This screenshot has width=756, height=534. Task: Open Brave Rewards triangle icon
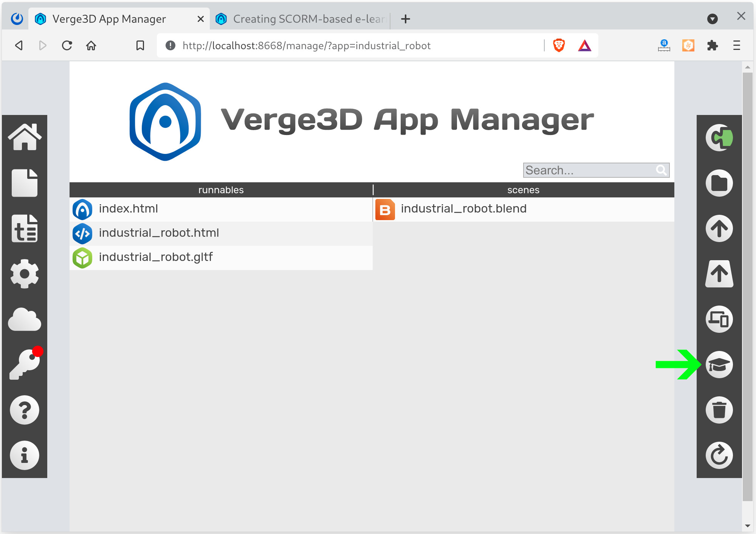click(x=584, y=46)
